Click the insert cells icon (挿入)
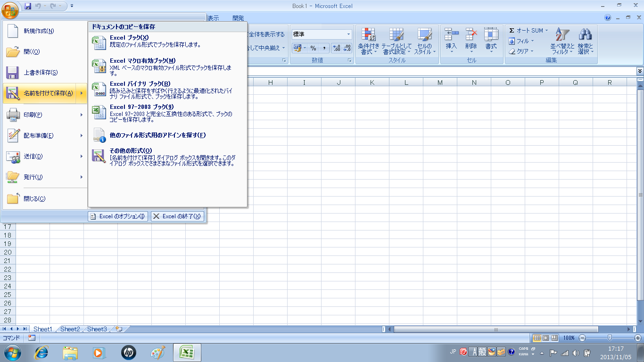644x362 pixels. click(451, 35)
